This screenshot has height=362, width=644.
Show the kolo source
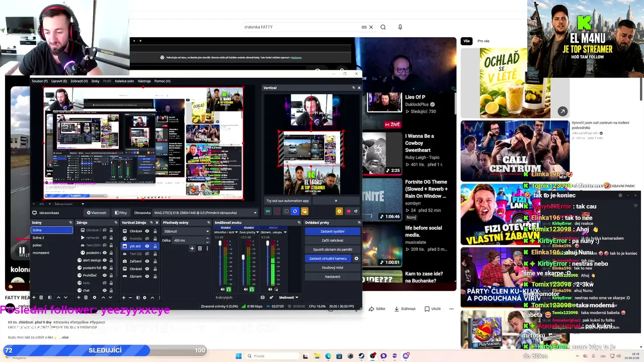tap(105, 283)
